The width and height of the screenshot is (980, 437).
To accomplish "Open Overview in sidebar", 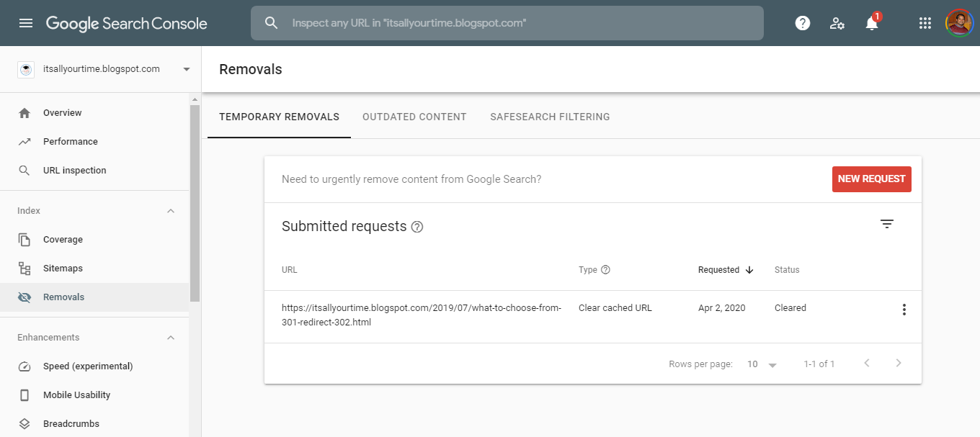I will tap(94, 113).
